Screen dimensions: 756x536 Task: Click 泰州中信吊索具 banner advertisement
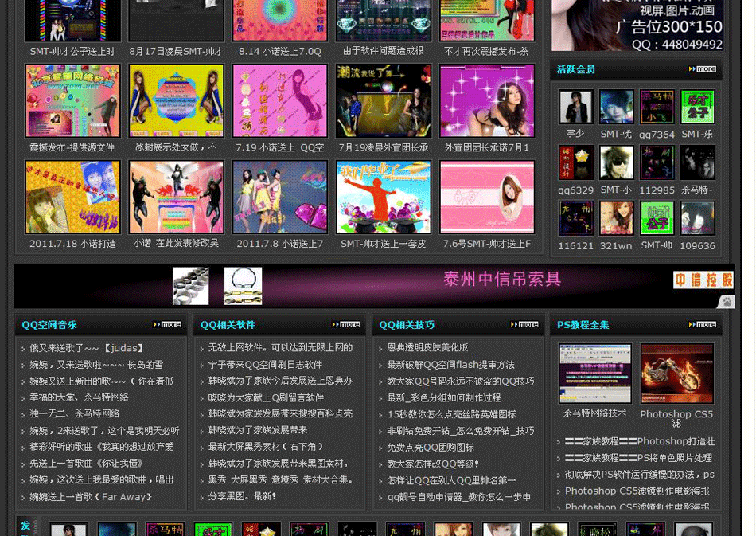click(374, 286)
